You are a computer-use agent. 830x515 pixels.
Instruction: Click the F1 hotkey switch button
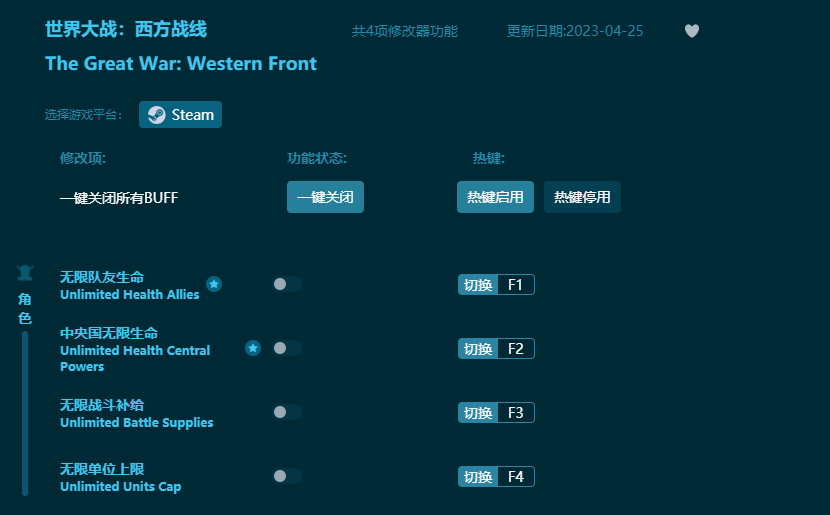click(x=496, y=285)
